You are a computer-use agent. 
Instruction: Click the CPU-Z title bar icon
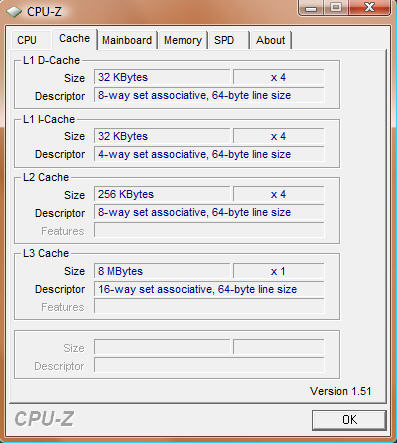15,12
